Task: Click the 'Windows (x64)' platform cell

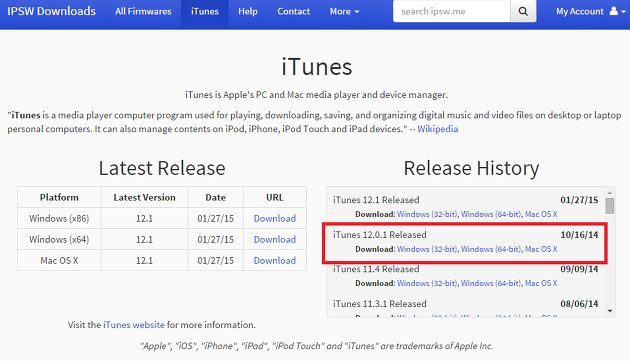Action: [x=59, y=239]
